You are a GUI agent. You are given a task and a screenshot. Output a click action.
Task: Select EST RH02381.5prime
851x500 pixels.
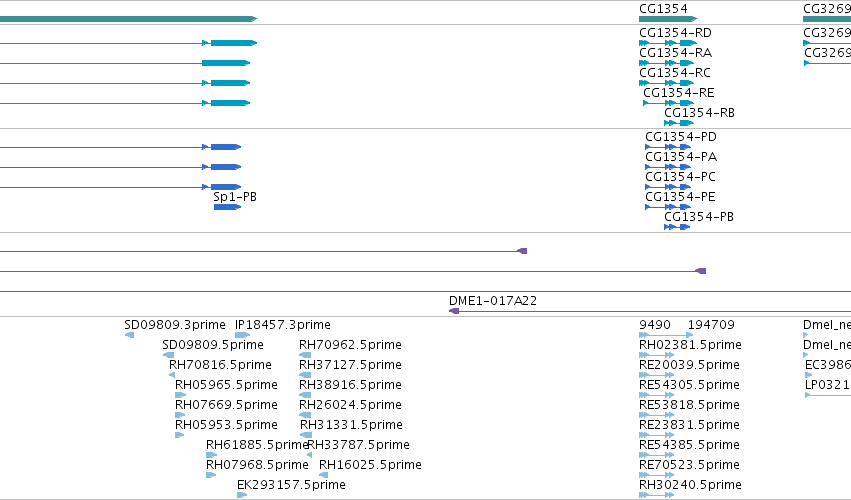690,345
